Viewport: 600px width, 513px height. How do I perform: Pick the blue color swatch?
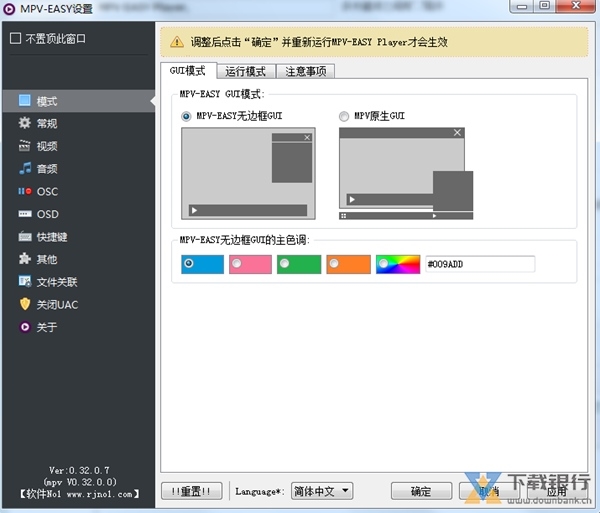coord(202,264)
